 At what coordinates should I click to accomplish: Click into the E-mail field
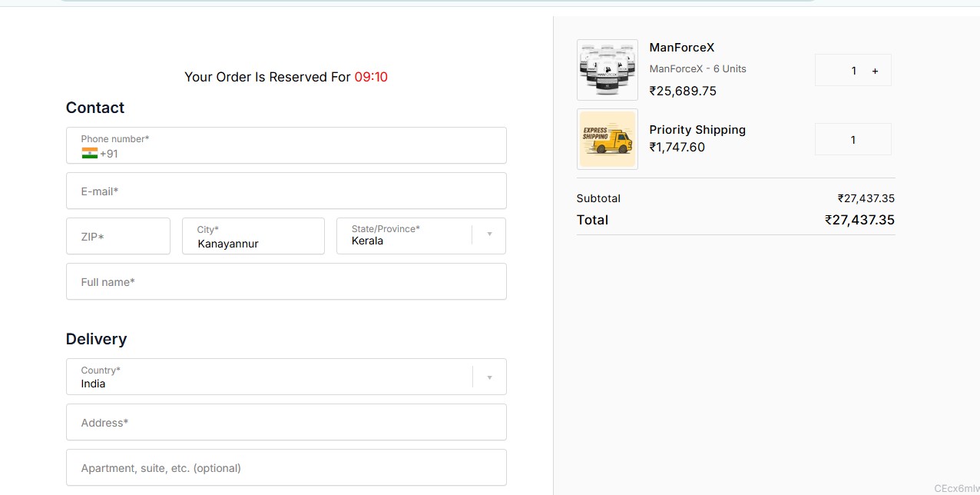(x=286, y=191)
